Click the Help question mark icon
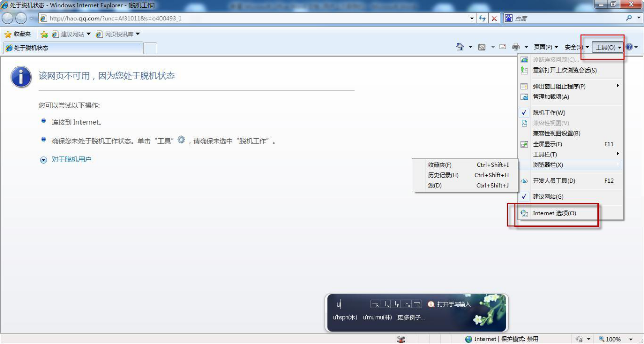This screenshot has width=644, height=344. [629, 47]
